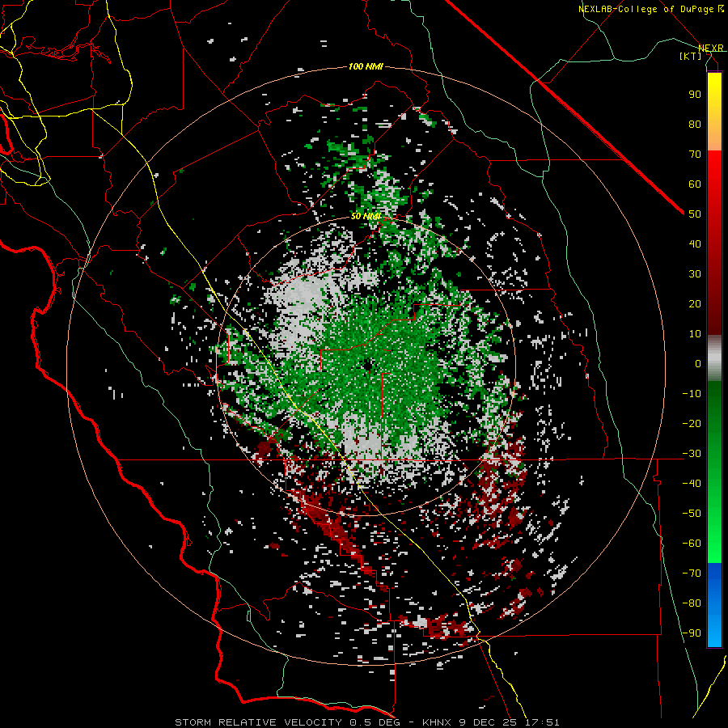Click the -30 scale label
Screen dimensions: 728x728
point(692,454)
